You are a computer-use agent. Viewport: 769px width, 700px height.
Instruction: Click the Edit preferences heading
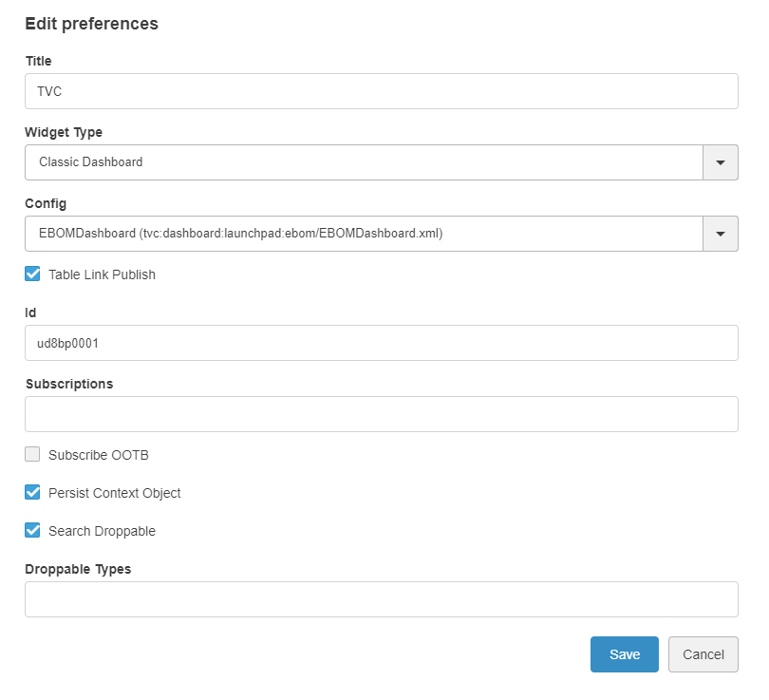pyautogui.click(x=91, y=24)
